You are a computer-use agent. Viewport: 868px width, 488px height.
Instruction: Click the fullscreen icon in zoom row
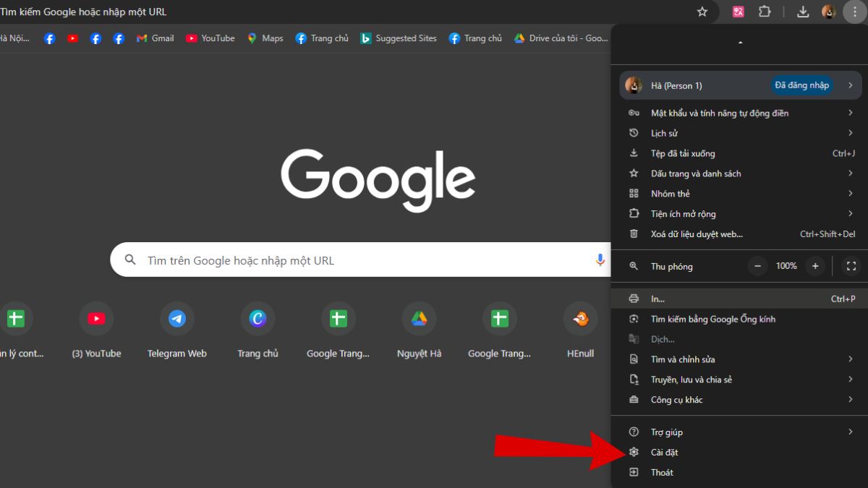pos(851,266)
